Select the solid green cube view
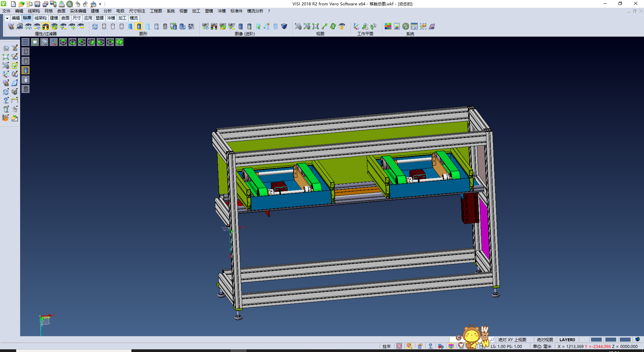Screen dimensions: 644x352 point(119,42)
